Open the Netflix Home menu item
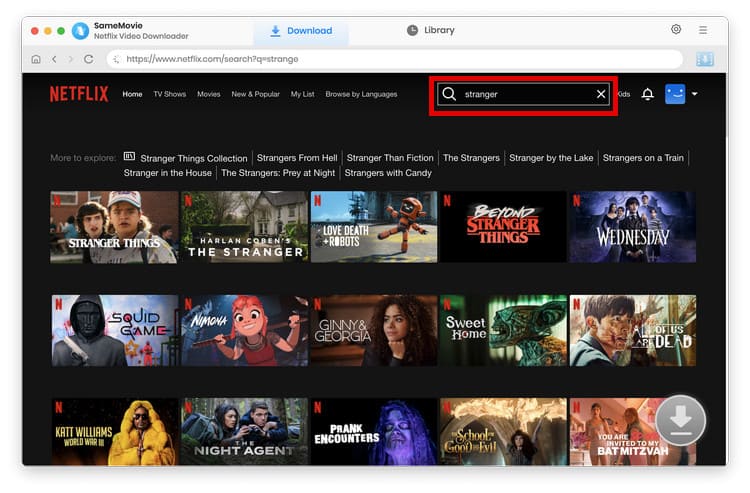The image size is (750, 493). coord(132,94)
